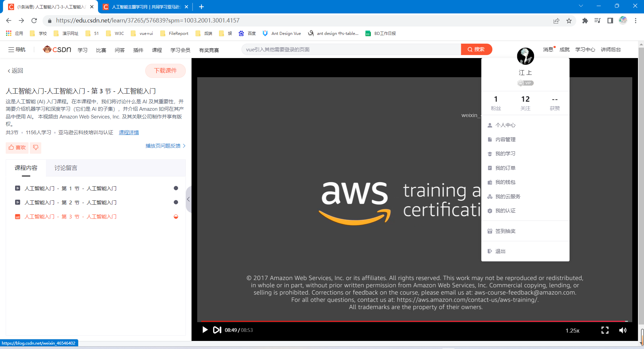This screenshot has width=644, height=349.
Task: Mute the video with the speaker icon
Action: 623,330
